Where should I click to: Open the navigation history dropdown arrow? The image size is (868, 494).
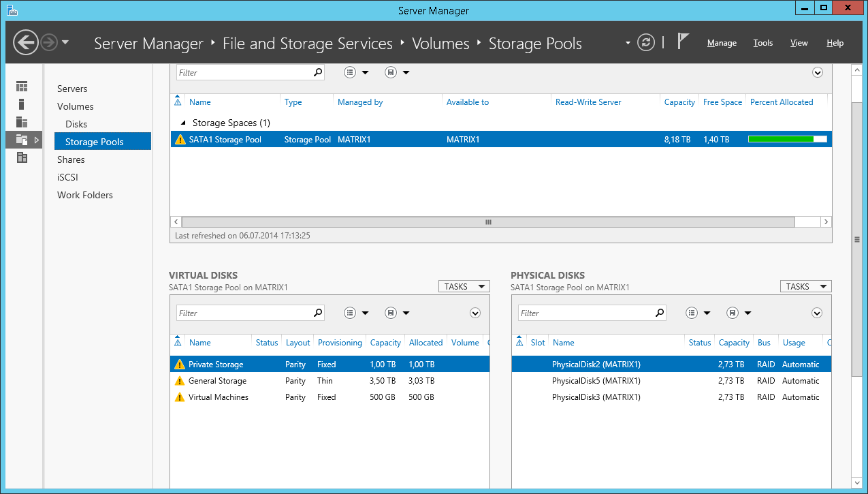(x=65, y=42)
